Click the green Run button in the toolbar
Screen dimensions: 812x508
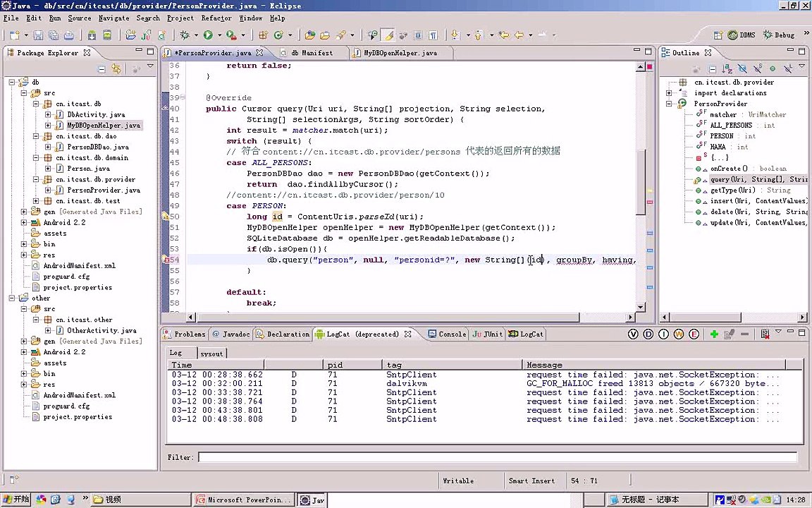208,35
